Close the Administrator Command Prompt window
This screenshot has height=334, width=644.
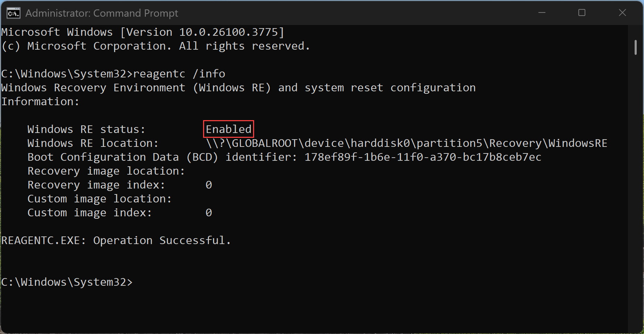coord(622,13)
